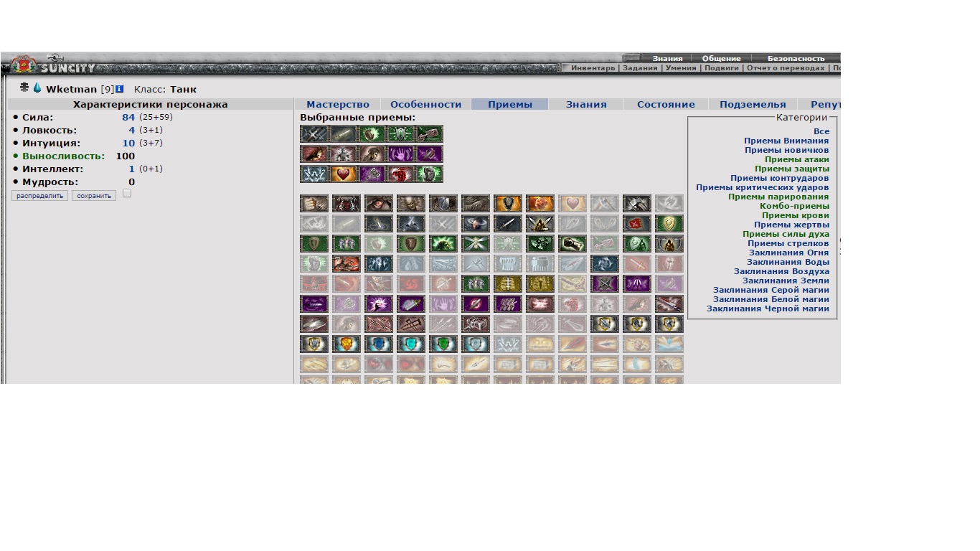This screenshot has height=551, width=980.
Task: Click the orange shield technique icon
Action: coord(347,344)
